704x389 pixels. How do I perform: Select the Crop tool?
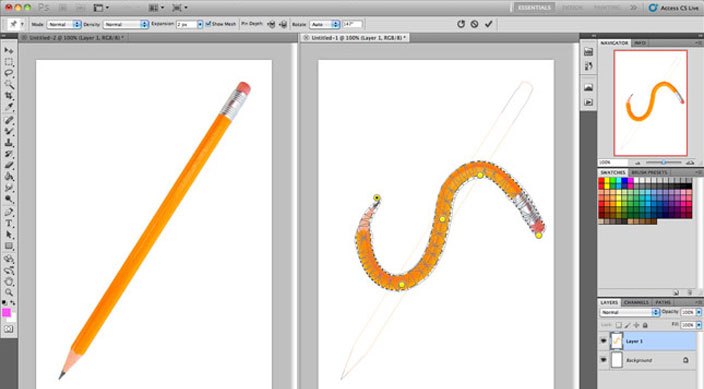click(9, 95)
